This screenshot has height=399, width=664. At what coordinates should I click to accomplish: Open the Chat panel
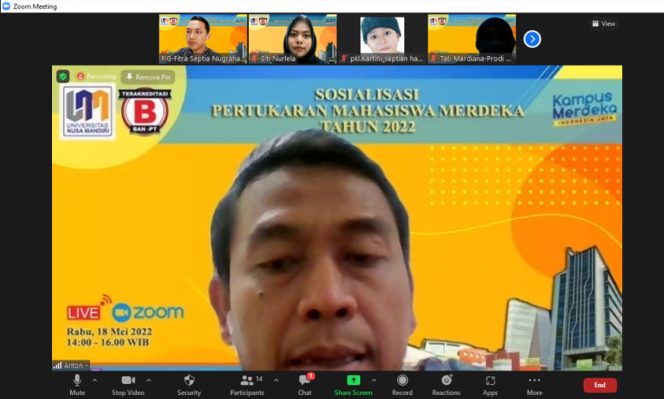pos(304,385)
